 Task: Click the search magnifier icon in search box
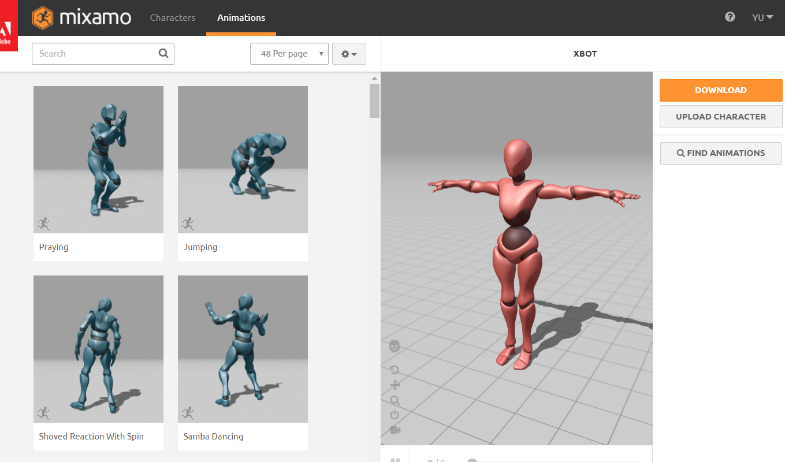(164, 54)
